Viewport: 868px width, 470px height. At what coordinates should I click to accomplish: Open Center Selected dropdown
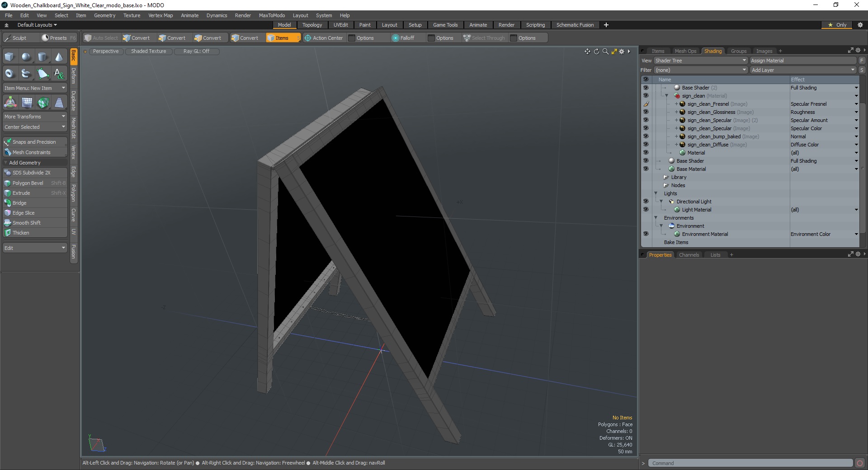35,127
